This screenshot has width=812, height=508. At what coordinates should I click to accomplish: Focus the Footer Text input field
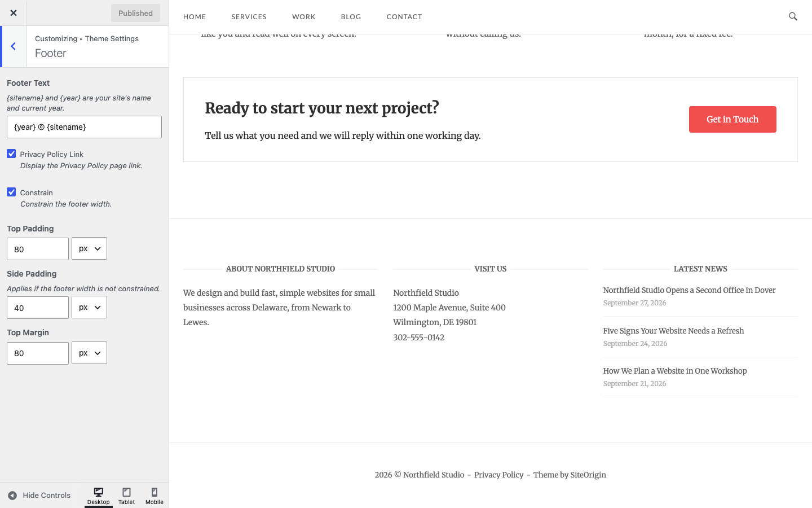84,127
